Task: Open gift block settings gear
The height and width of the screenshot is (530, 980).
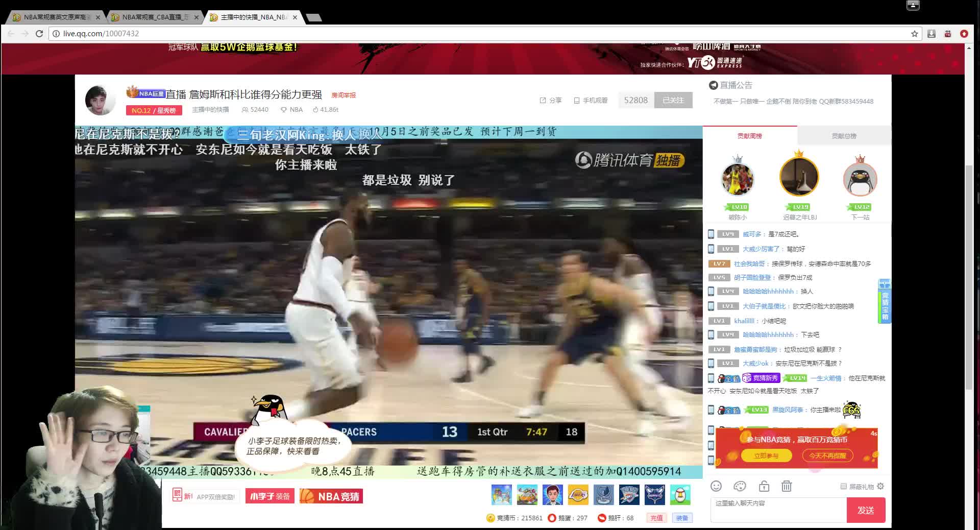Action: click(x=880, y=486)
